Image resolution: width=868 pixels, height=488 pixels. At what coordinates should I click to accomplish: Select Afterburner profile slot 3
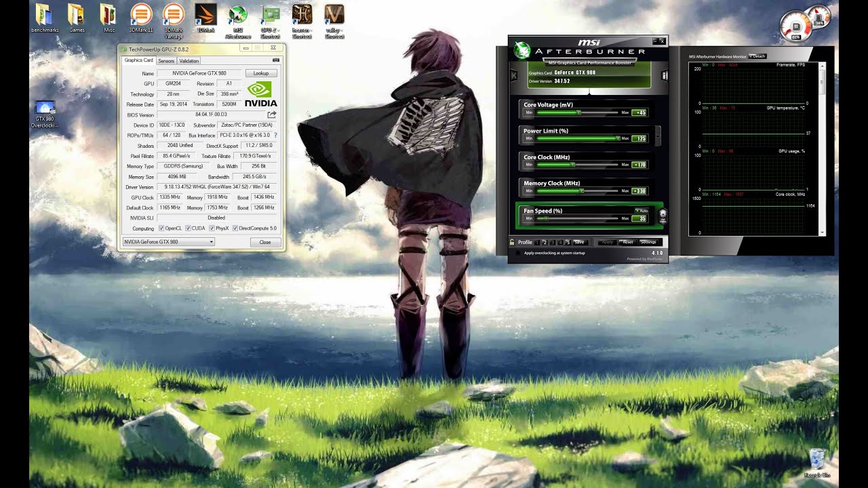point(552,242)
